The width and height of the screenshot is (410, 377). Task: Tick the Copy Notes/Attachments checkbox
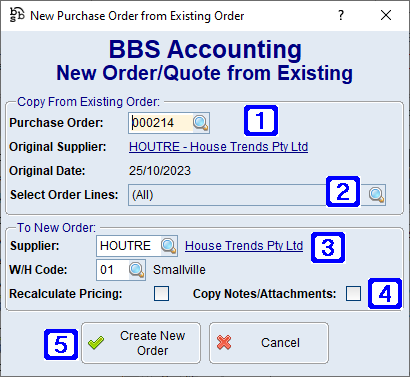(353, 294)
